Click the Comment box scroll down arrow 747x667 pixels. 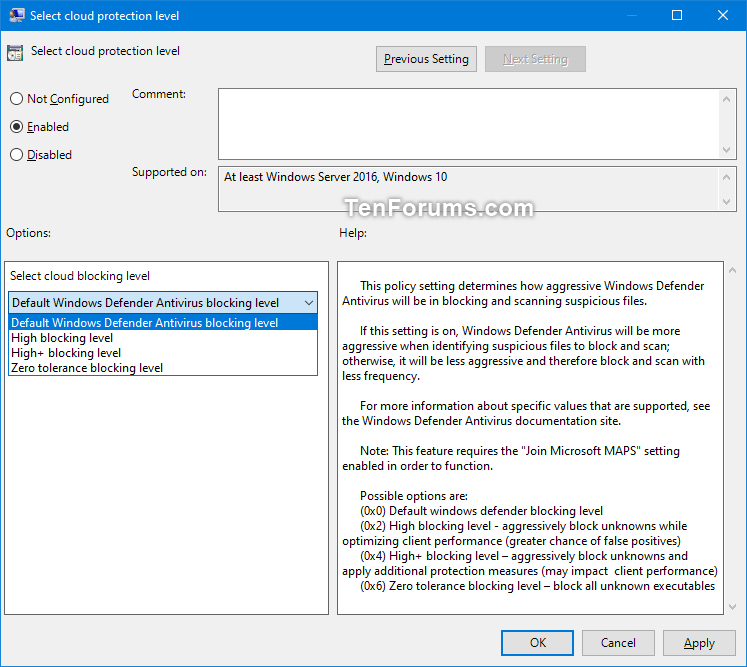[x=727, y=150]
